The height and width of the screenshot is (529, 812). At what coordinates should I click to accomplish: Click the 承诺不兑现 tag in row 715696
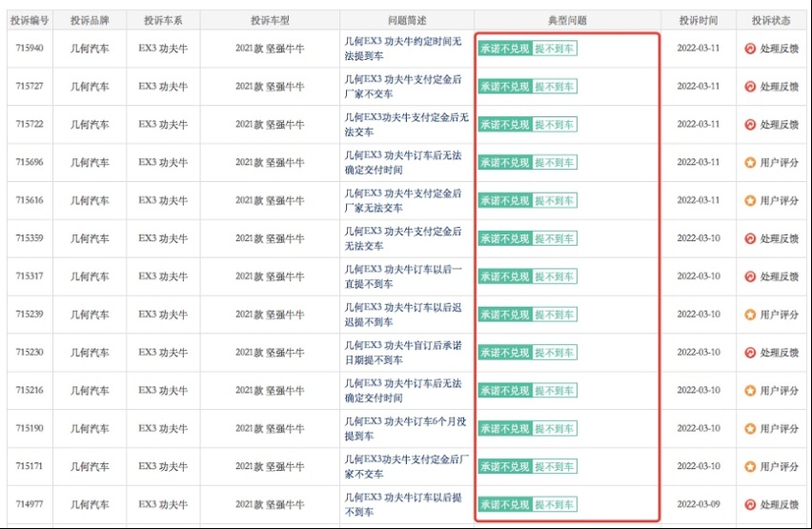(505, 162)
